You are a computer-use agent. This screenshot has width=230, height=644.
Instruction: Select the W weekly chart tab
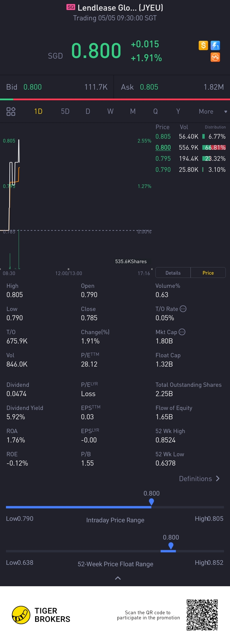(x=110, y=112)
